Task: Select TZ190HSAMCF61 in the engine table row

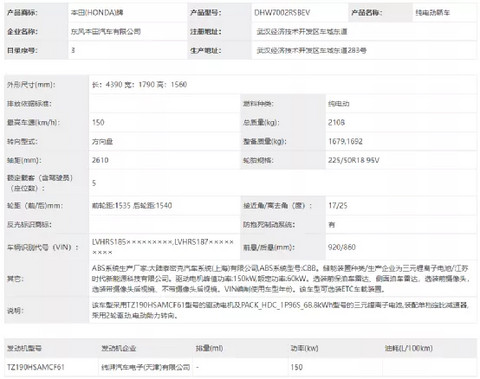Action: tap(36, 367)
